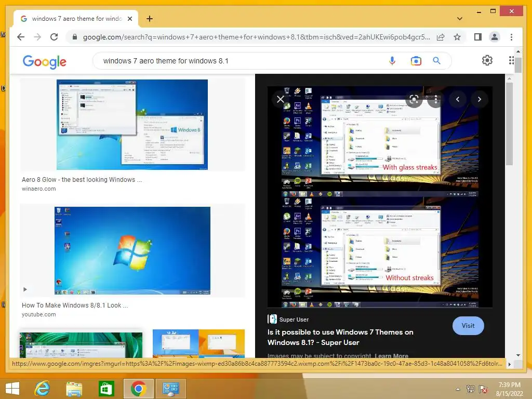Screen dimensions: 532x399
Task: Show the previous image in preview
Action: point(458,99)
